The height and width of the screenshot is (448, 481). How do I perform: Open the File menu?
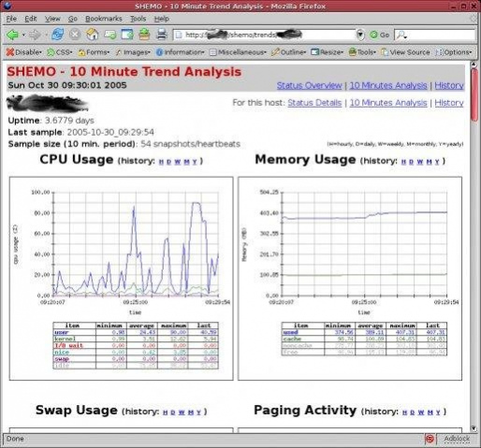coord(11,19)
